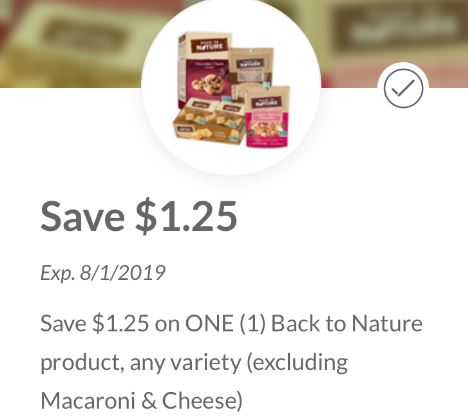Click the "$1.25" amount in the heading
Image resolution: width=468 pixels, height=420 pixels.
(186, 216)
